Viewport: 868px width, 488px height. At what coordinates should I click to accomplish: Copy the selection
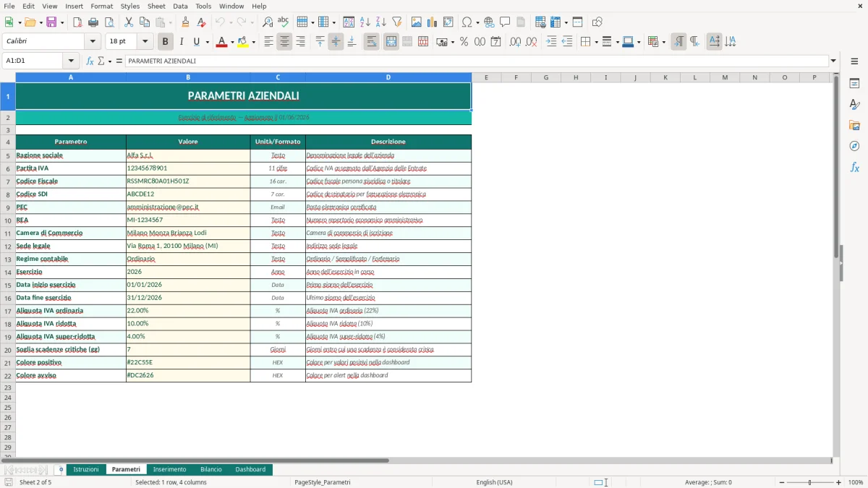coord(144,22)
